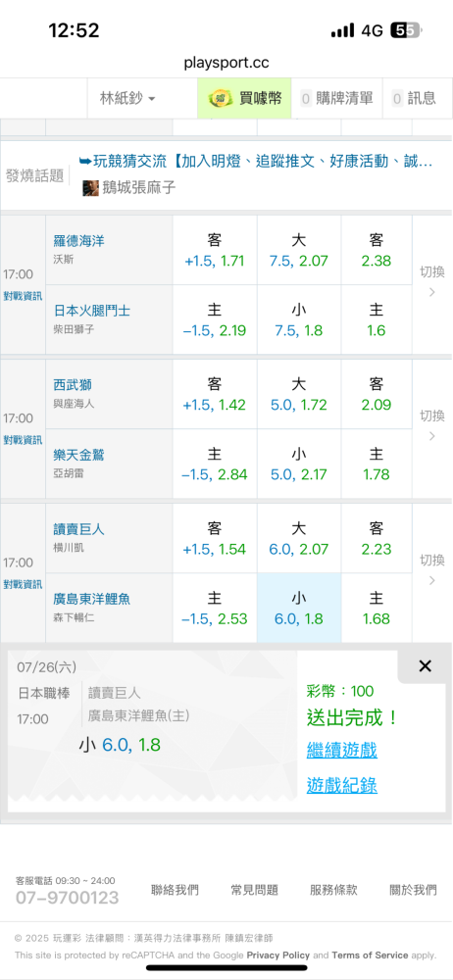The width and height of the screenshot is (453, 980).
Task: Tap the 彩幣：100 amount text
Action: click(x=339, y=691)
